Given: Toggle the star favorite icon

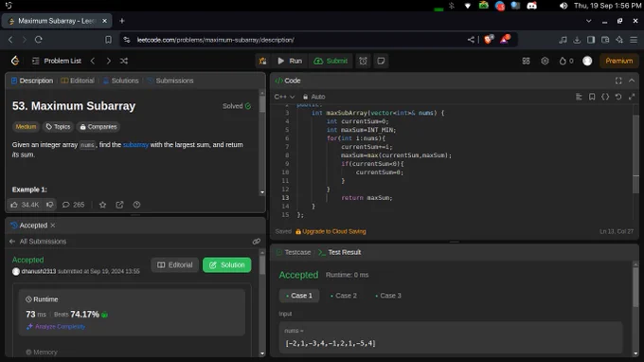Looking at the screenshot, I should click(x=102, y=205).
